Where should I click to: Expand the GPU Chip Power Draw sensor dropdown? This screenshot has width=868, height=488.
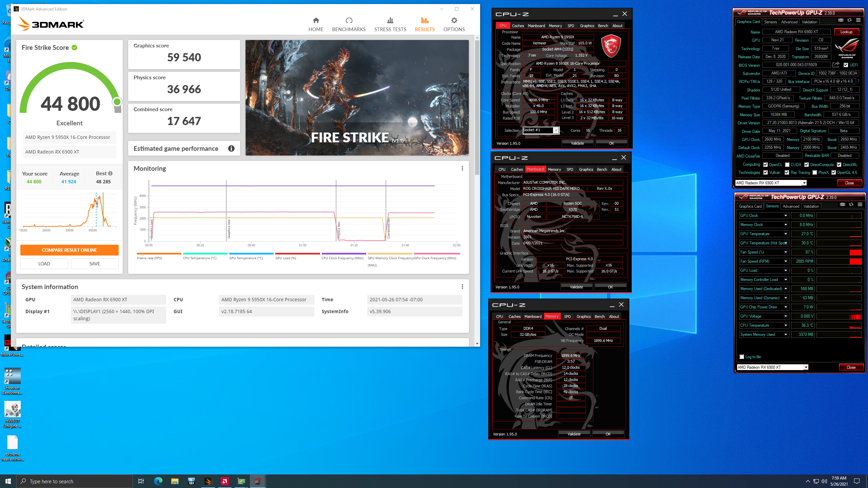pos(785,307)
